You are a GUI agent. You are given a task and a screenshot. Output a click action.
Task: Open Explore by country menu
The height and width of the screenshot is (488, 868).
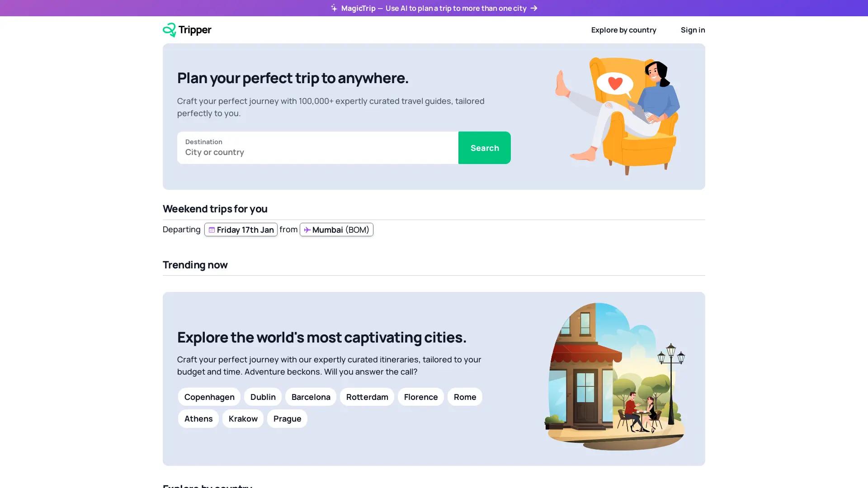click(x=623, y=30)
